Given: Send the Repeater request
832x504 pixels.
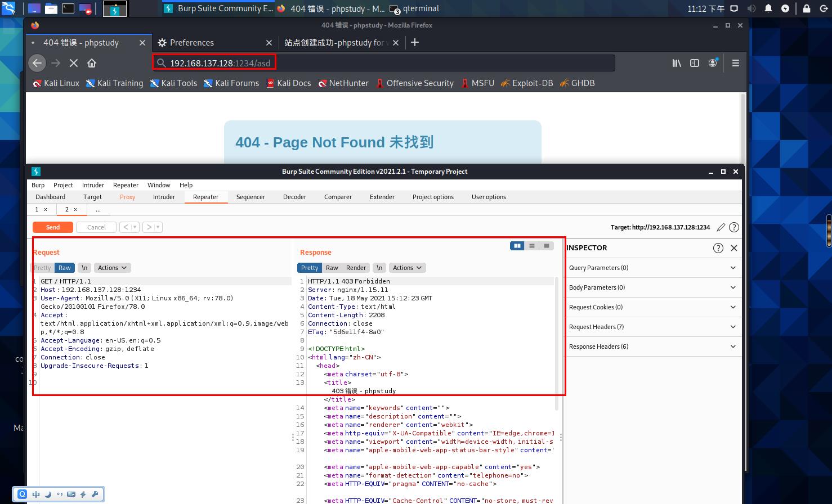Looking at the screenshot, I should pos(53,227).
